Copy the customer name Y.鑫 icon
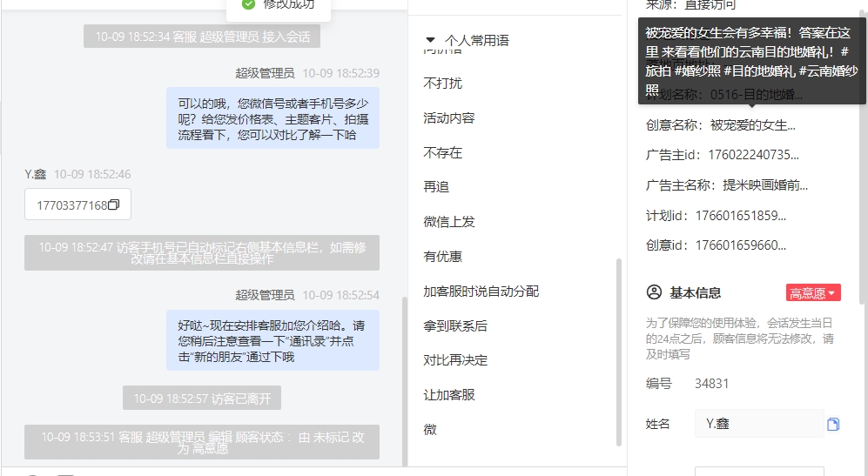This screenshot has height=476, width=868. coord(833,425)
